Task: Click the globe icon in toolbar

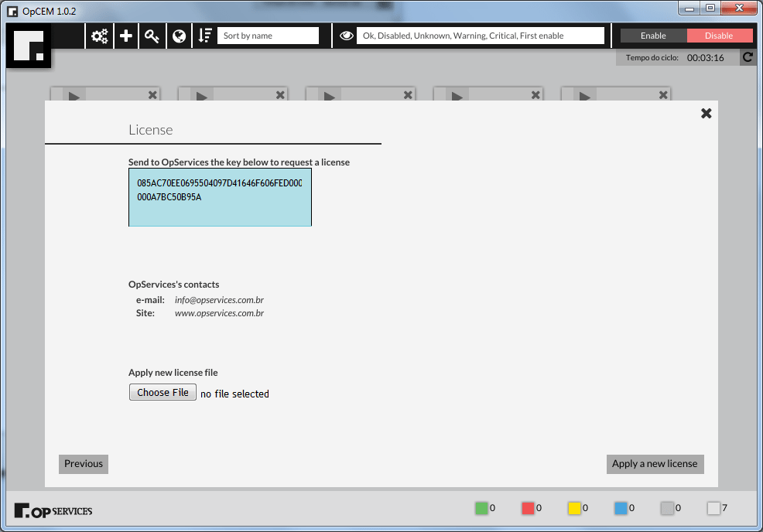Action: pos(179,36)
